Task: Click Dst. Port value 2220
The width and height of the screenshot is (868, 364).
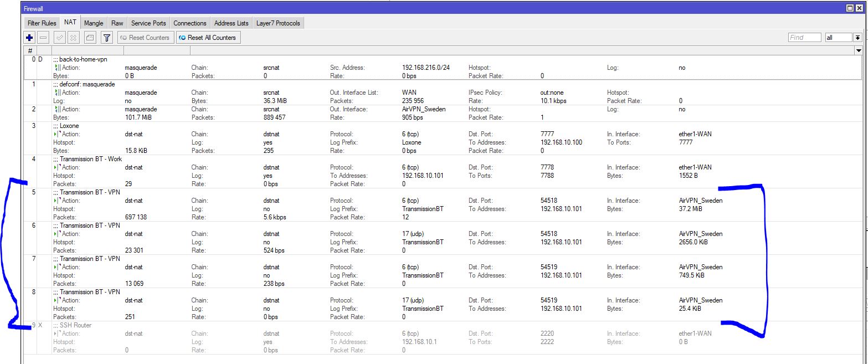Action: pyautogui.click(x=547, y=334)
